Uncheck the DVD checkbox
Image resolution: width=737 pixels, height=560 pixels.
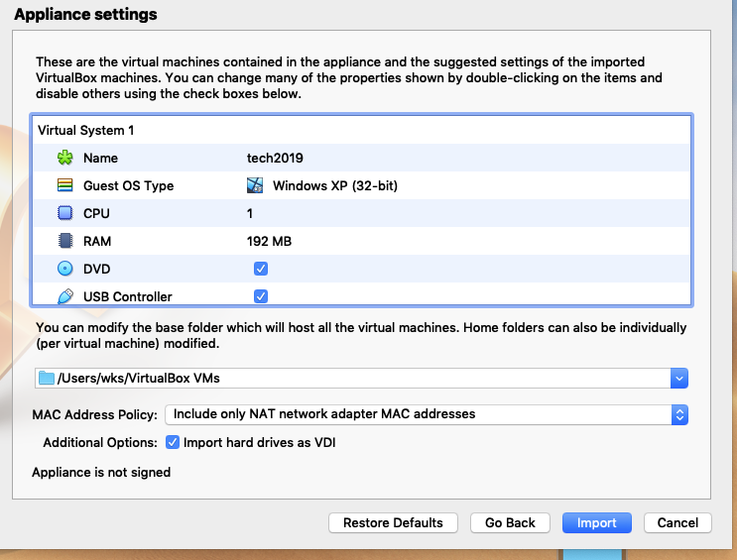(261, 269)
